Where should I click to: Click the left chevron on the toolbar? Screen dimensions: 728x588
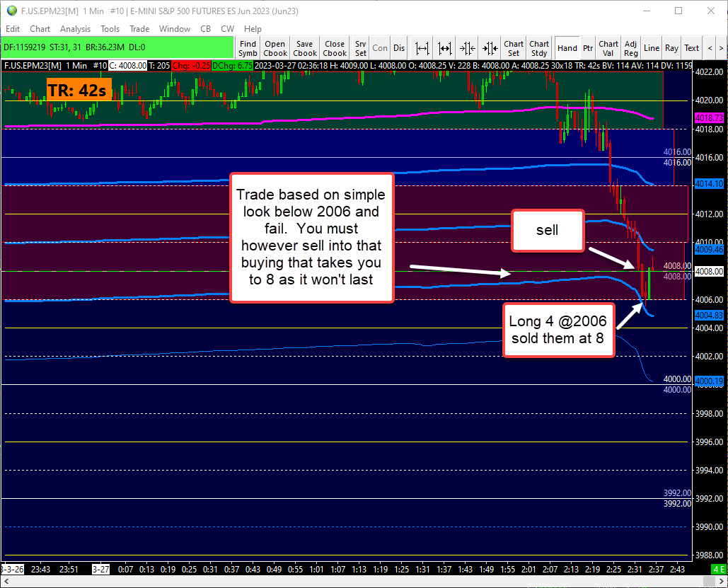point(710,47)
